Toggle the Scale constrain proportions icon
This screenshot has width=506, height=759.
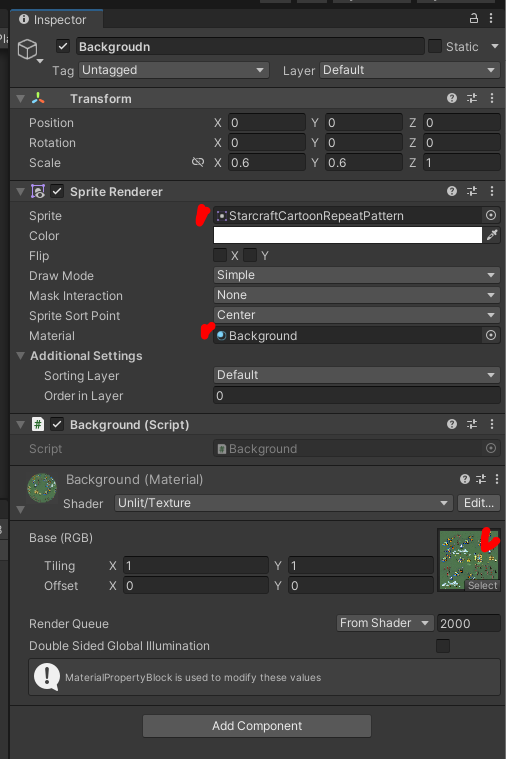[198, 162]
